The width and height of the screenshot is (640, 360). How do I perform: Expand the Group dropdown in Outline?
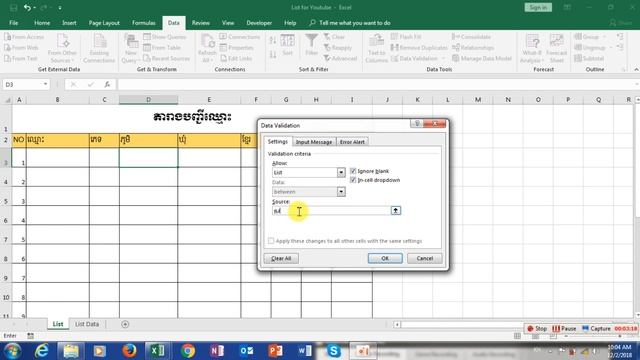pyautogui.click(x=604, y=37)
